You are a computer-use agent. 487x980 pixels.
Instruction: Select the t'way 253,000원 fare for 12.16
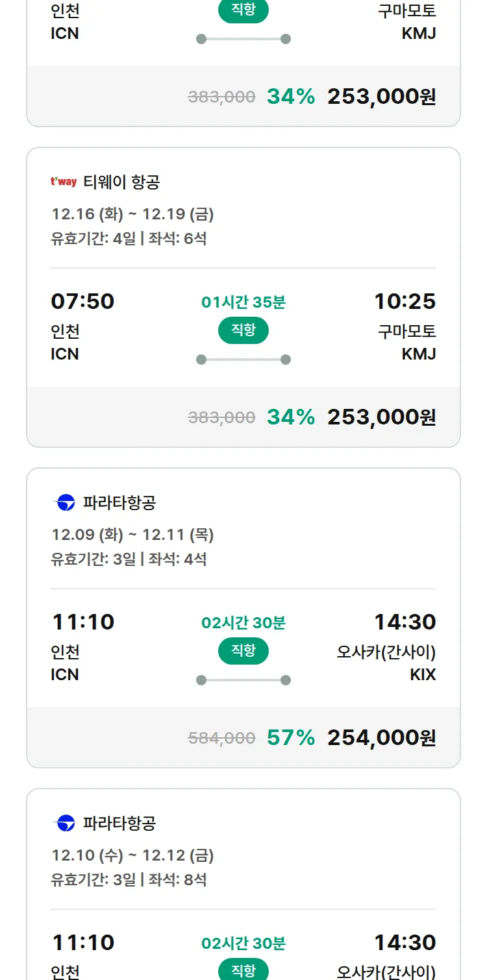381,417
